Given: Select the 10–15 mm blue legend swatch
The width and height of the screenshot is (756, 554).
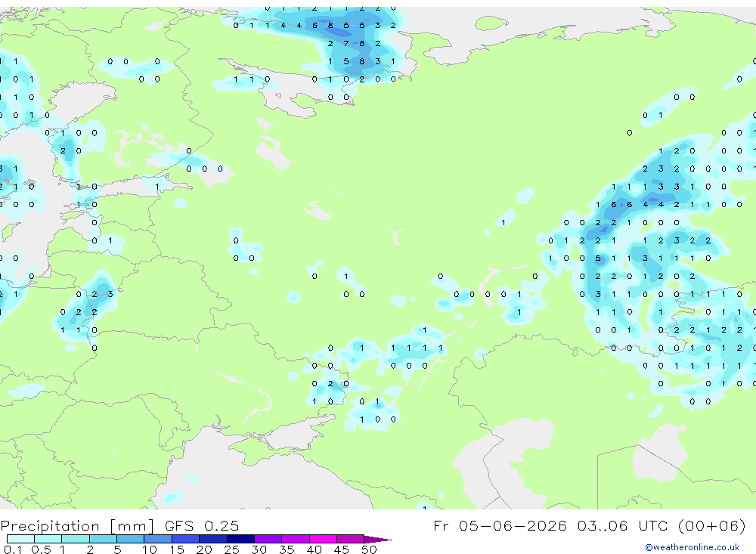Looking at the screenshot, I should tap(158, 539).
